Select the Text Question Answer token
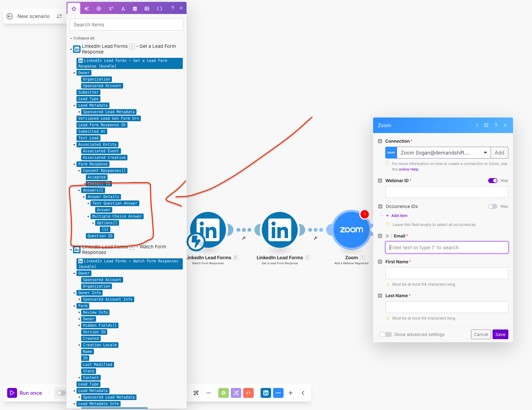 115,203
